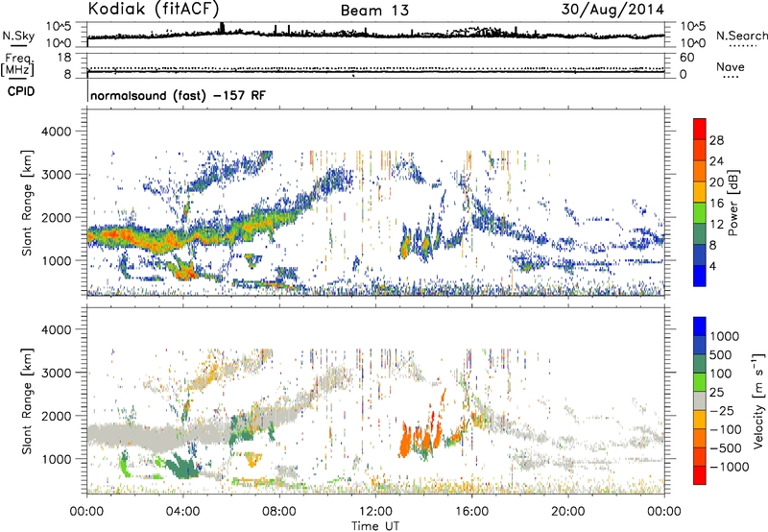Click the 'Velocity [m s-1]' colorbar label
768x532 pixels.
(x=758, y=400)
